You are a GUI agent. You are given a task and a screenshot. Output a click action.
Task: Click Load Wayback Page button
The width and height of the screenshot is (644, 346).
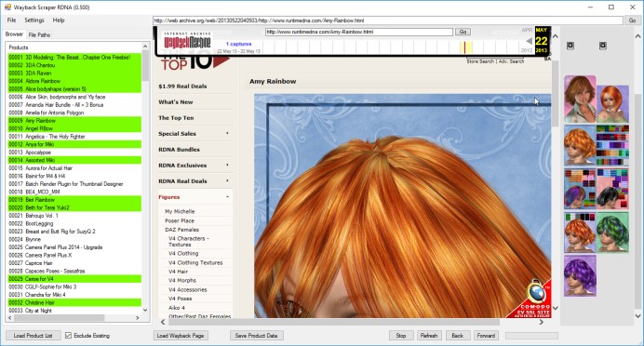(181, 336)
